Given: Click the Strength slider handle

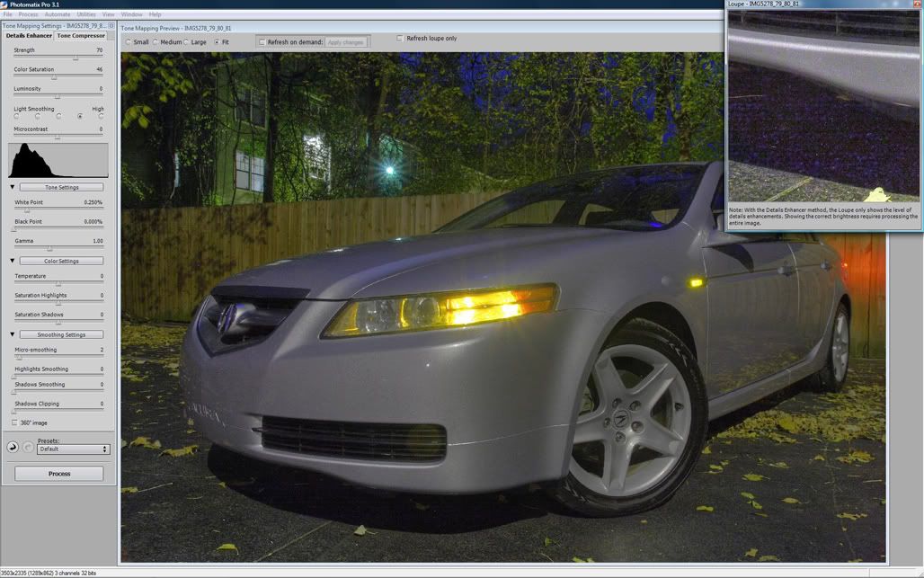Looking at the screenshot, I should tap(76, 58).
